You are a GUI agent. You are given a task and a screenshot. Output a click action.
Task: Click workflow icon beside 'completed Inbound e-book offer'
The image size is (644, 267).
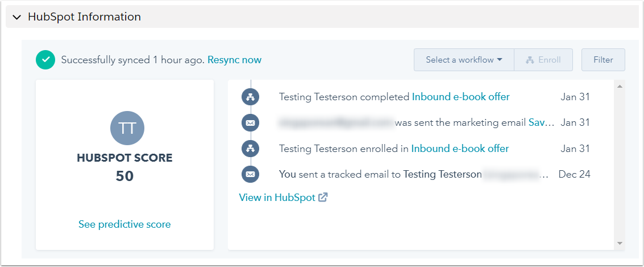(x=250, y=97)
